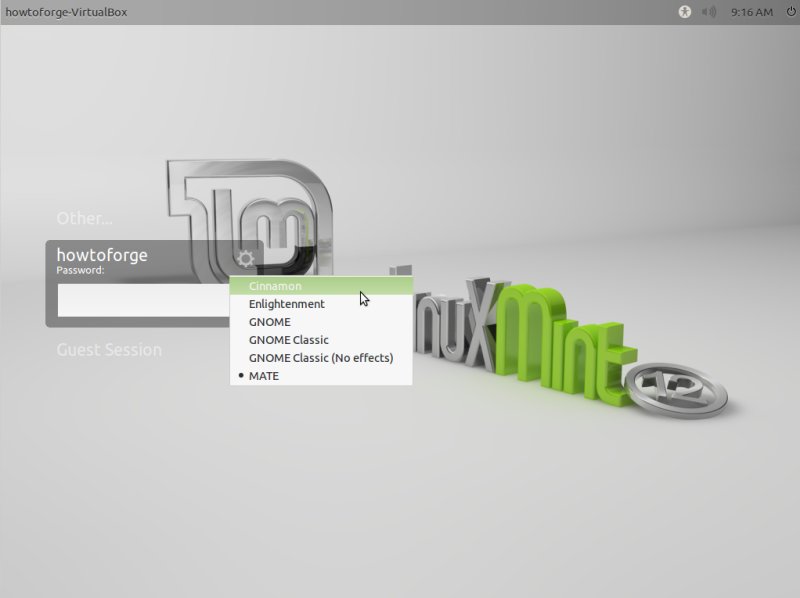
Task: Select the MATE session option
Action: pyautogui.click(x=321, y=376)
